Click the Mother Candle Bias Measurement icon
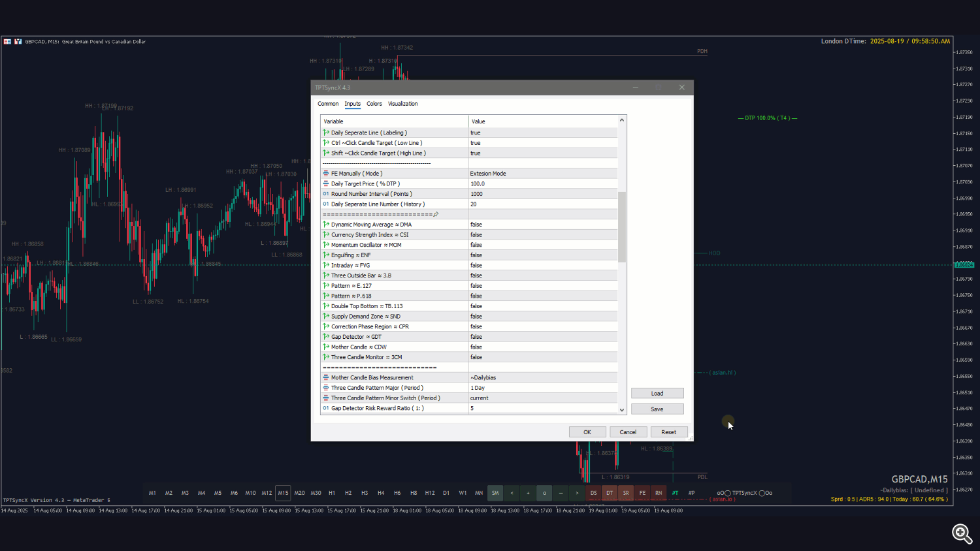Screen dimensions: 980x551 click(x=326, y=377)
